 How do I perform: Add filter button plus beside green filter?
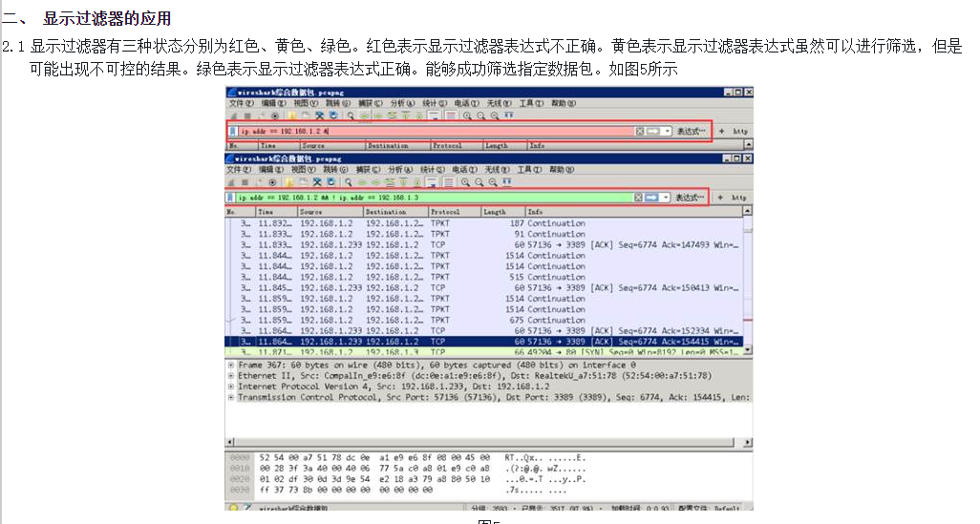[720, 198]
